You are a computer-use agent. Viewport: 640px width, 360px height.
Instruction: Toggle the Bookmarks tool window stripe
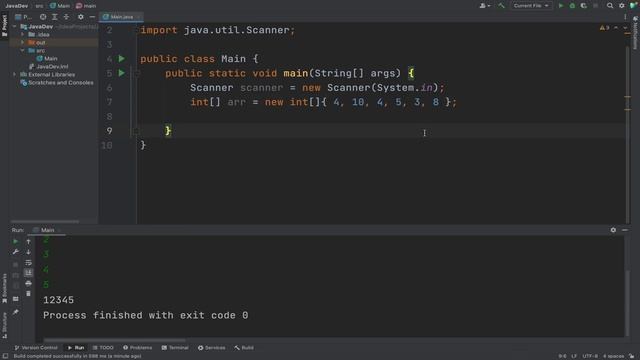pyautogui.click(x=4, y=288)
